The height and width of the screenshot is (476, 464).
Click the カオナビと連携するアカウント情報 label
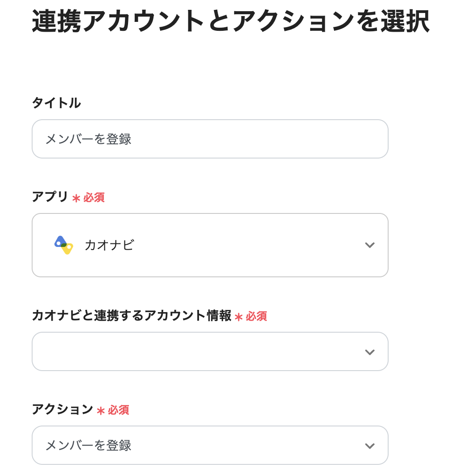click(132, 316)
